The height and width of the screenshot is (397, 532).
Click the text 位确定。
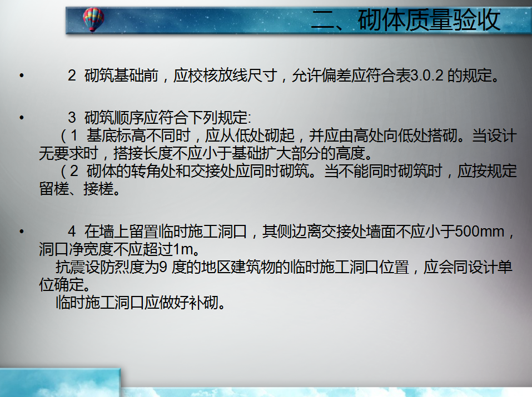(65, 285)
